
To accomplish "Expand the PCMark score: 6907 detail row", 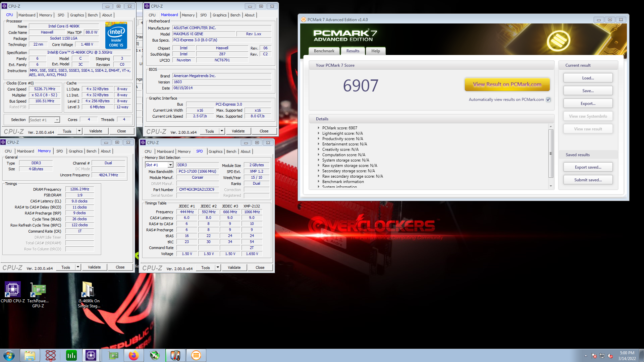I will tap(319, 128).
